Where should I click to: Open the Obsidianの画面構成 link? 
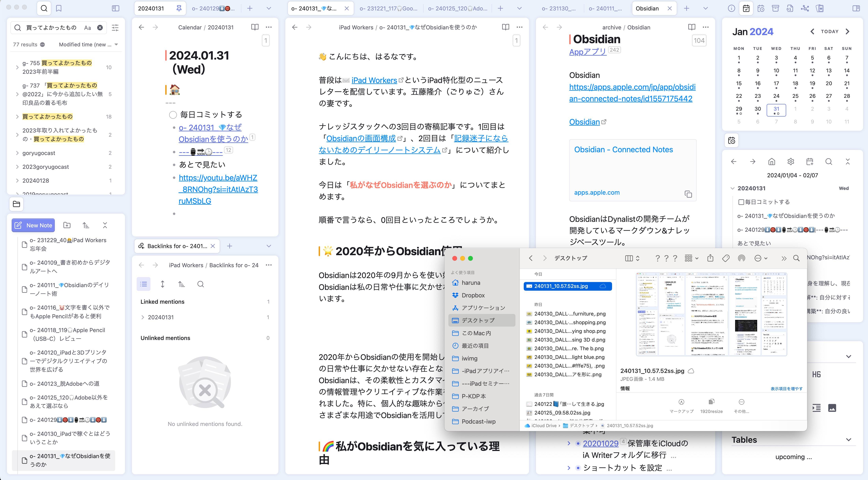pos(361,138)
